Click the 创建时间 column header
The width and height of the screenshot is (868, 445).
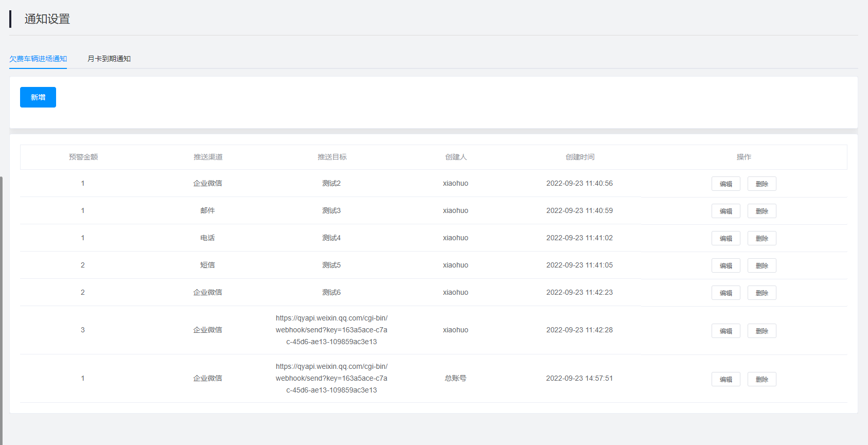[x=580, y=157]
